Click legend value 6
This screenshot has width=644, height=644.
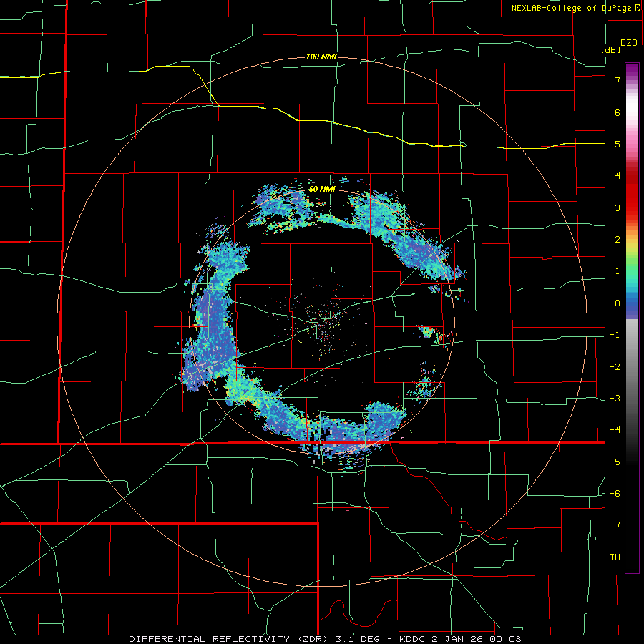618,112
